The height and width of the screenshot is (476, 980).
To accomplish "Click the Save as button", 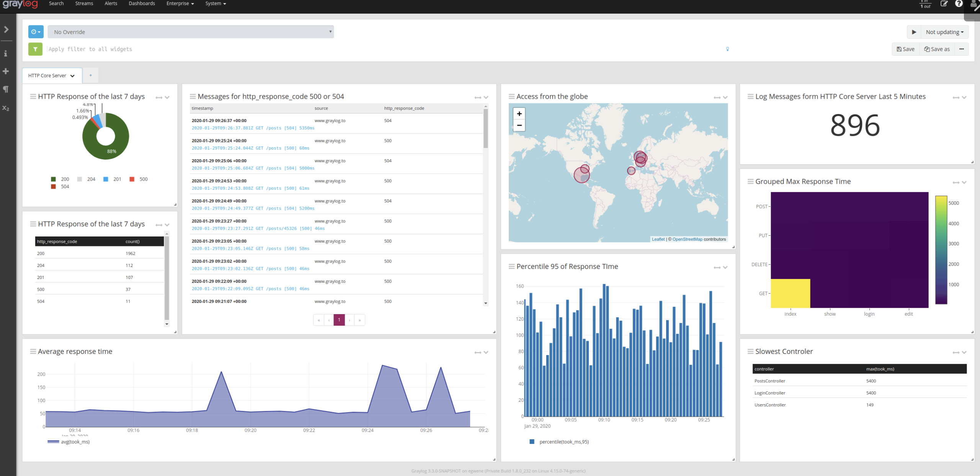I will tap(937, 49).
